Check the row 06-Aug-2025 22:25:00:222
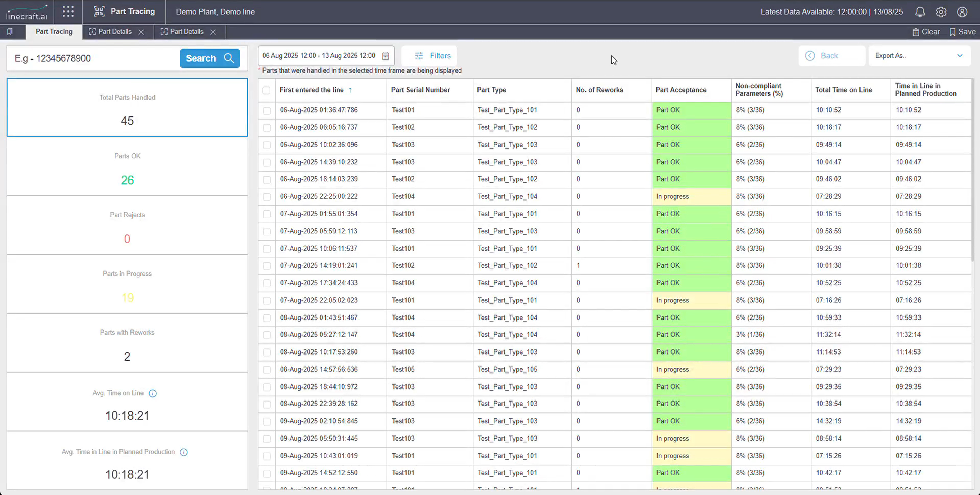Viewport: 980px width, 495px height. [267, 197]
